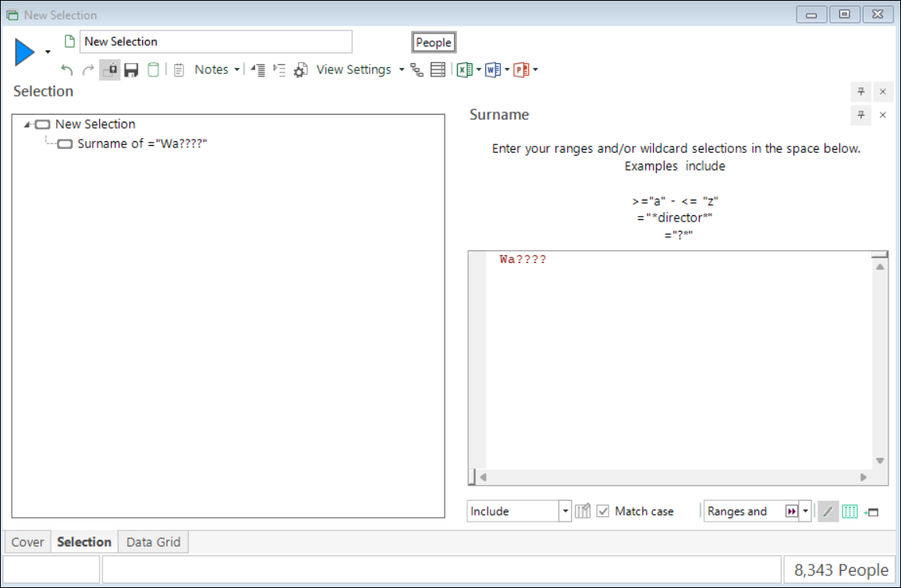Switch to the Selection tab
Screen dimensions: 901x588
coord(84,542)
